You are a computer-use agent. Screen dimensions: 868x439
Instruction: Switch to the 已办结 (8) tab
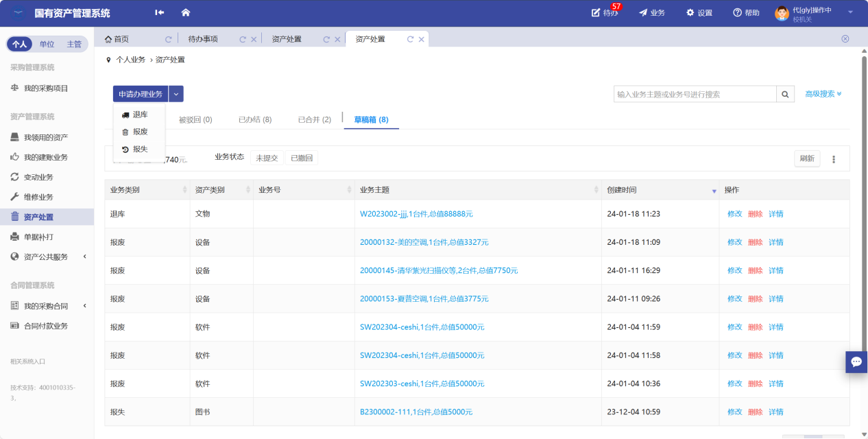point(255,119)
